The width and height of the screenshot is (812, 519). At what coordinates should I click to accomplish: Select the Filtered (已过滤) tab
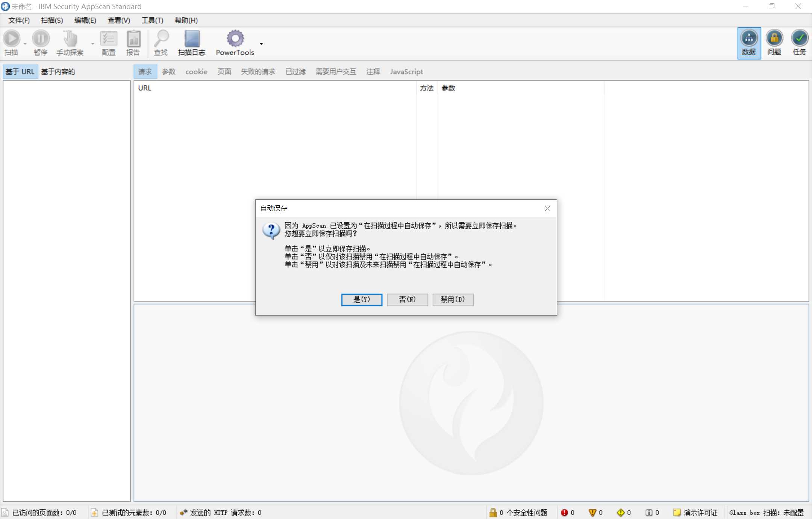295,71
